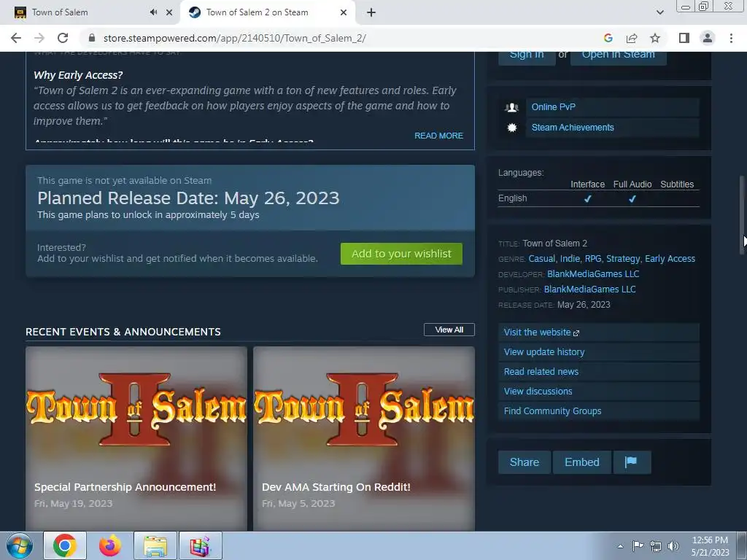The height and width of the screenshot is (560, 747).
Task: View discussions for this game
Action: pyautogui.click(x=598, y=391)
